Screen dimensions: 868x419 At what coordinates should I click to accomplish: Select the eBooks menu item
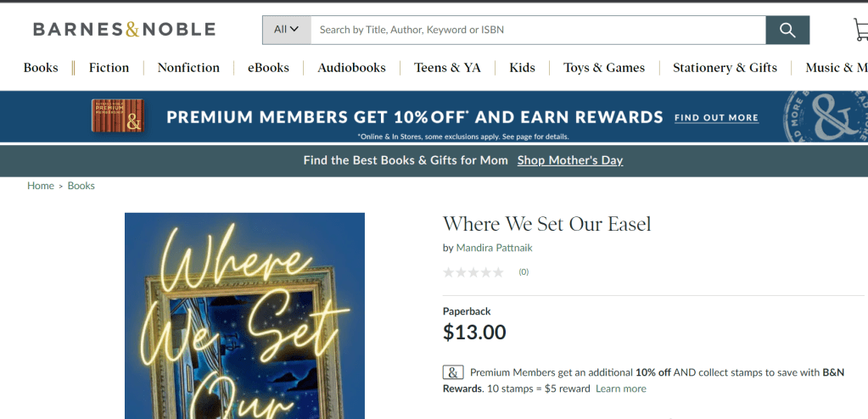click(x=268, y=68)
